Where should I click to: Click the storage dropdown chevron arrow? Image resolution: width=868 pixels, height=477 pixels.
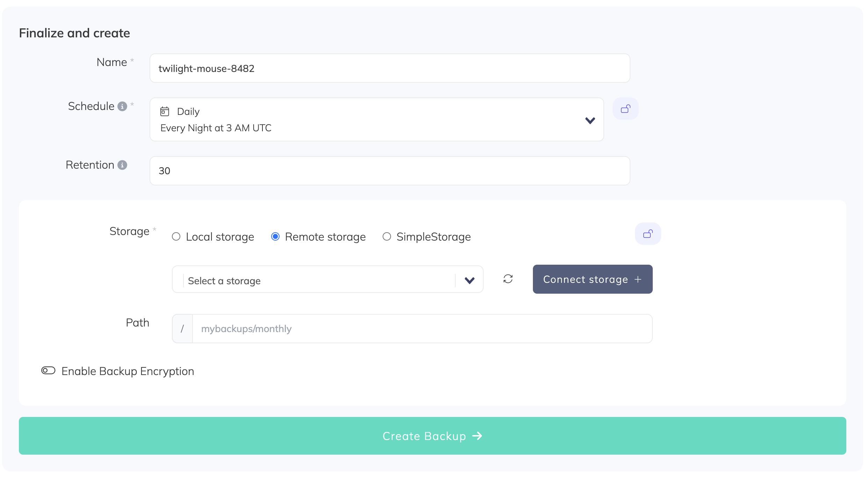point(470,280)
